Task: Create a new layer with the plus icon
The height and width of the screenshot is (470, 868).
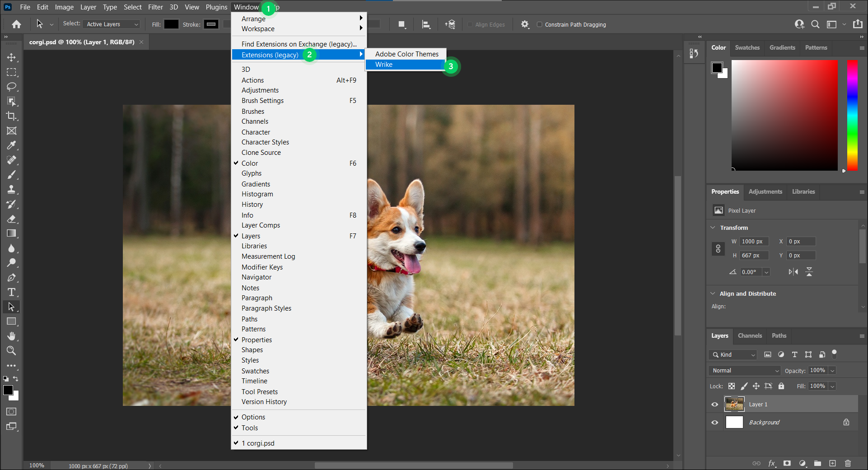Action: pyautogui.click(x=833, y=463)
